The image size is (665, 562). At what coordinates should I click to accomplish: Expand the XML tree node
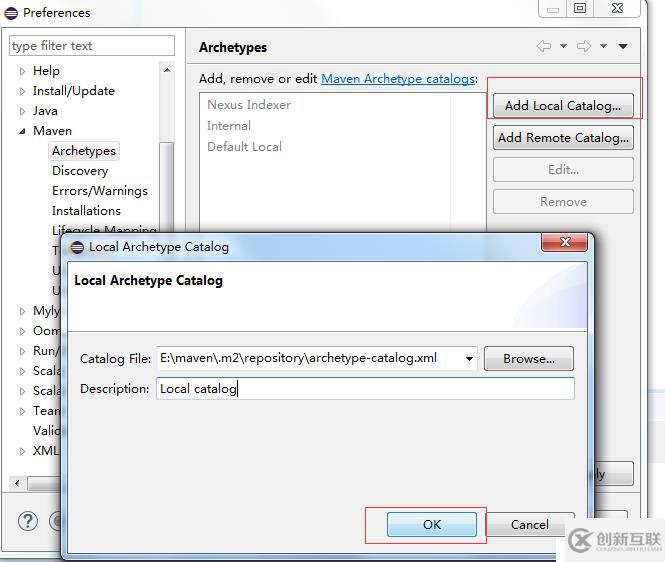[x=22, y=451]
